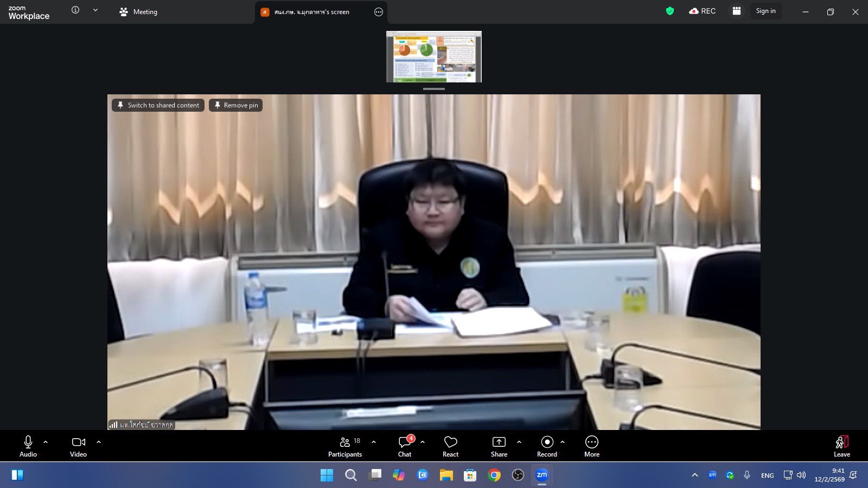
Task: Open the Chat panel
Action: coord(405,446)
